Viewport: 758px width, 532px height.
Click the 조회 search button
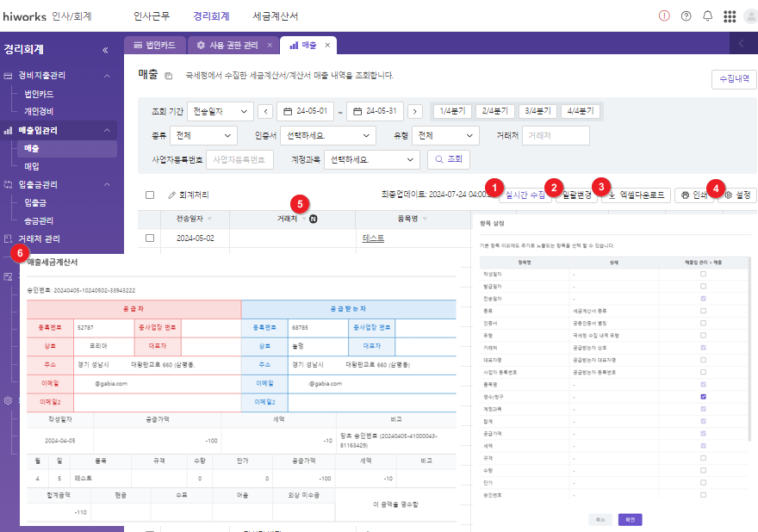pos(449,159)
